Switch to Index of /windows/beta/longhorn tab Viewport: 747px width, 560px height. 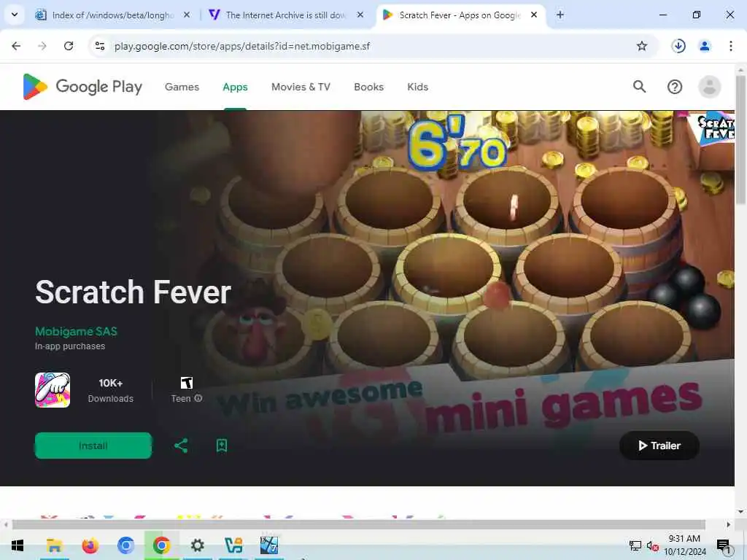[x=112, y=15]
